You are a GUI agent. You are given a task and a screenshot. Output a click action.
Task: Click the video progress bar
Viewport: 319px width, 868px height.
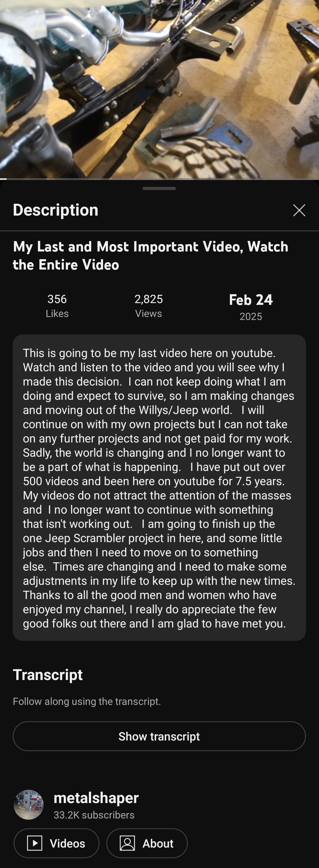tap(159, 179)
